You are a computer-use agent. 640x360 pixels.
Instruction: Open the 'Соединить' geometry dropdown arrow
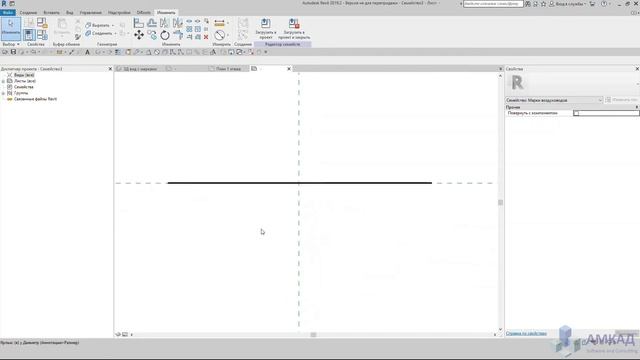[115, 33]
